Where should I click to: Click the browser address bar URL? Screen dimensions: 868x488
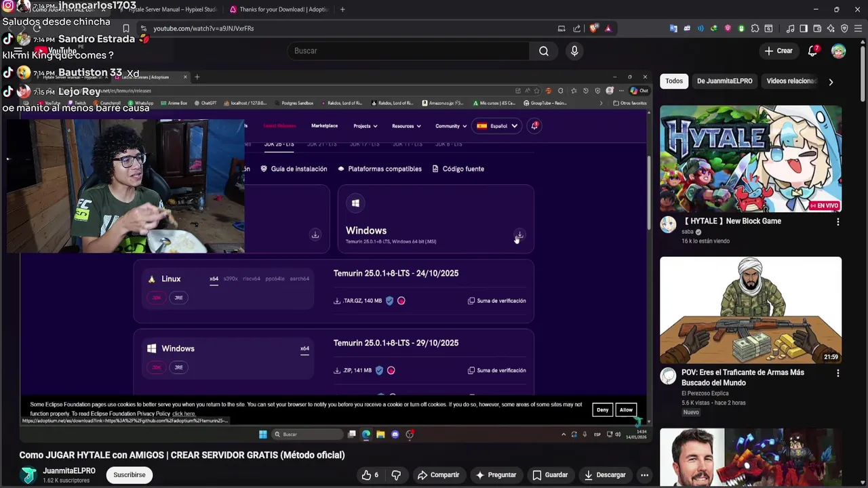(x=203, y=28)
